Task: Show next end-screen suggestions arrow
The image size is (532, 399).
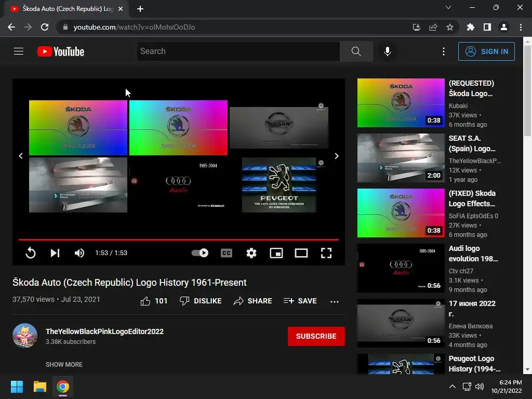Action: (x=337, y=156)
